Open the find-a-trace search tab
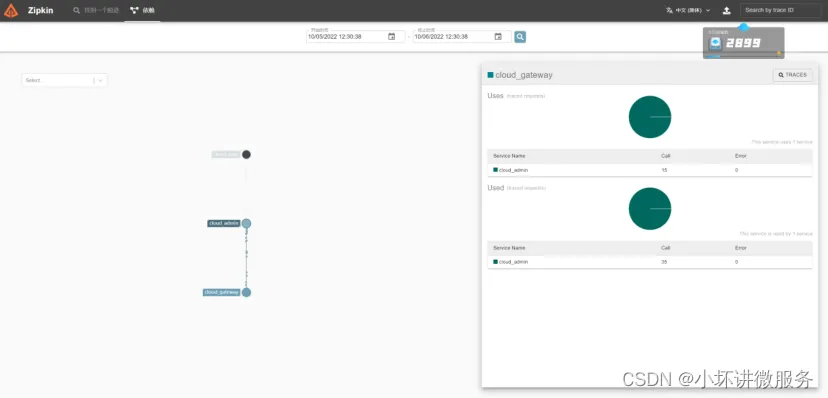Screen dimensions: 828x398 96,10
